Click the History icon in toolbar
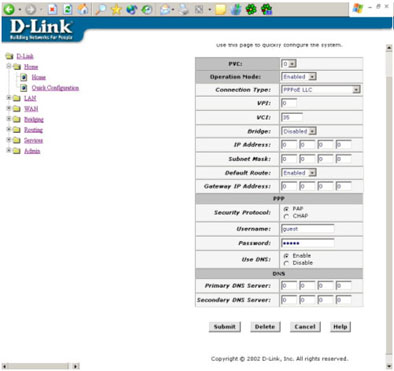Screen dimensions: 394x371 [x=147, y=9]
